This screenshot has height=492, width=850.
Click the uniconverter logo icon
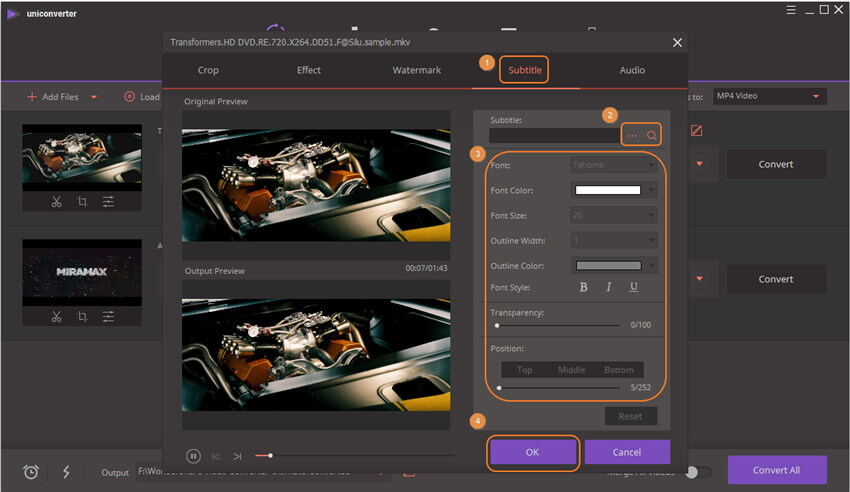coord(12,14)
